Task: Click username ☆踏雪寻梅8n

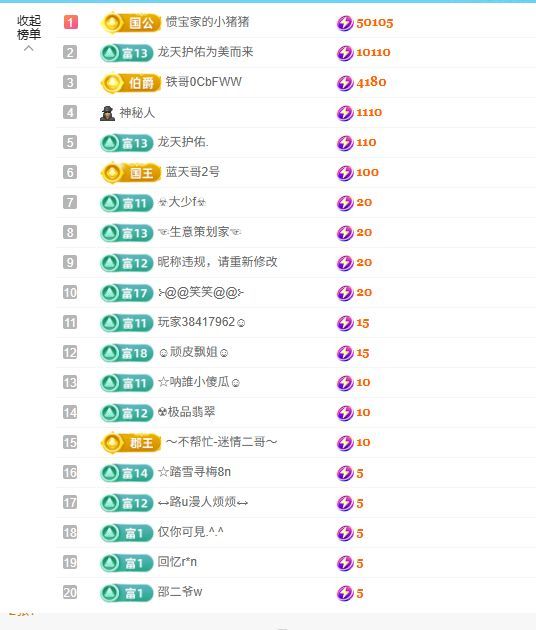Action: click(x=194, y=472)
